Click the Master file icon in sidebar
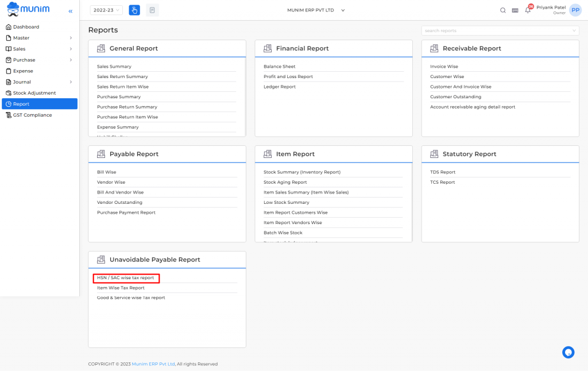 tap(9, 38)
